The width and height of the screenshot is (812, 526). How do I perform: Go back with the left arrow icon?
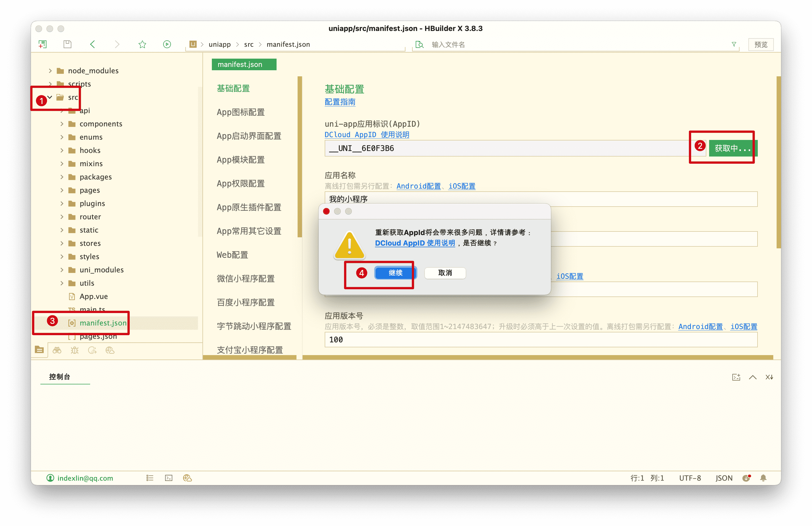pyautogui.click(x=92, y=44)
